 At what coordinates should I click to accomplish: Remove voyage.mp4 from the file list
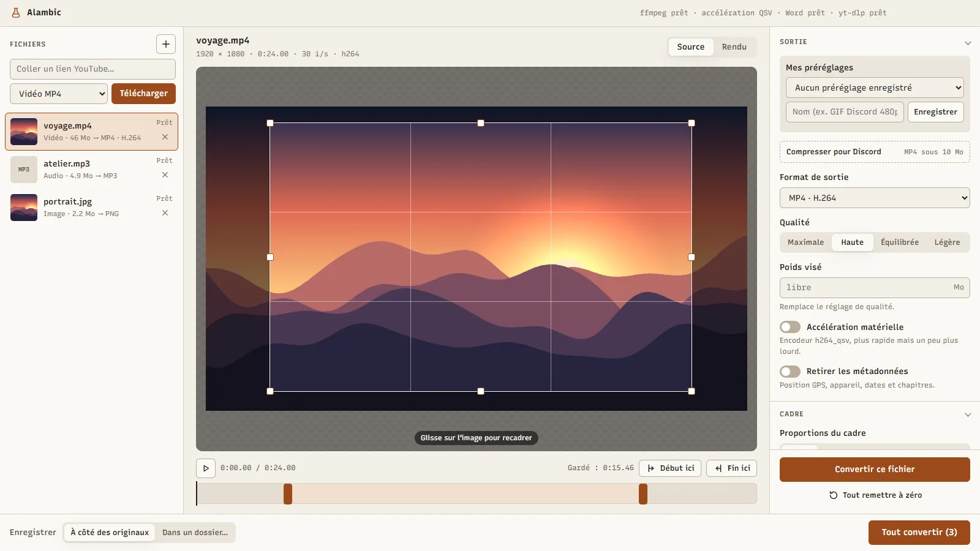pos(165,137)
